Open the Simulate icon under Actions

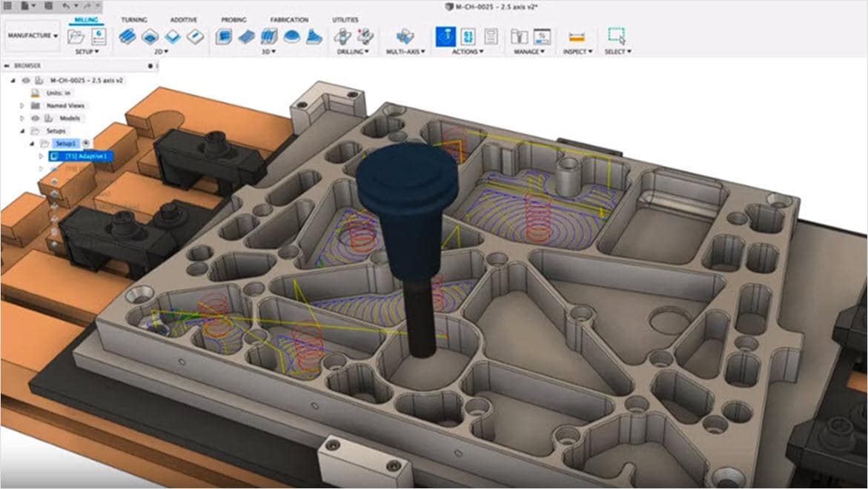[468, 36]
